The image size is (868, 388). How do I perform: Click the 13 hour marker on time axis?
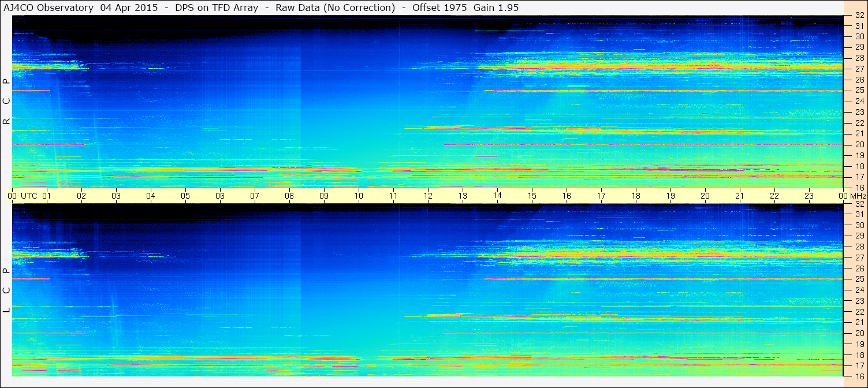click(463, 196)
